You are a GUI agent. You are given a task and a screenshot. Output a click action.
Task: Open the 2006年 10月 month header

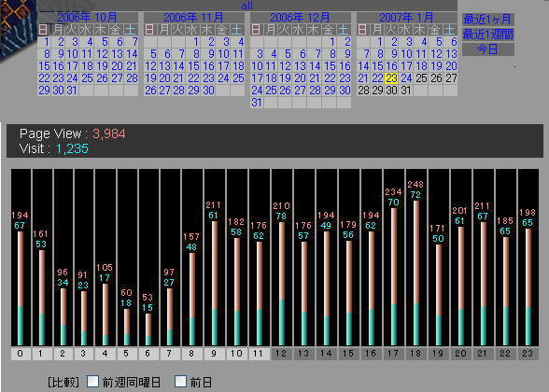[x=87, y=17]
